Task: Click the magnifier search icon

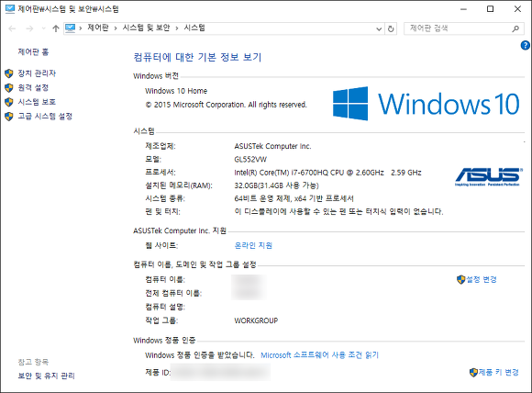Action: (x=515, y=28)
